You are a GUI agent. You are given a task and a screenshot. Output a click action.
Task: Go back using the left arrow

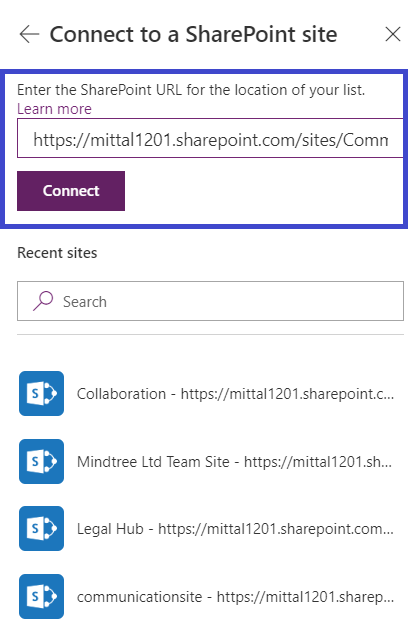[29, 34]
